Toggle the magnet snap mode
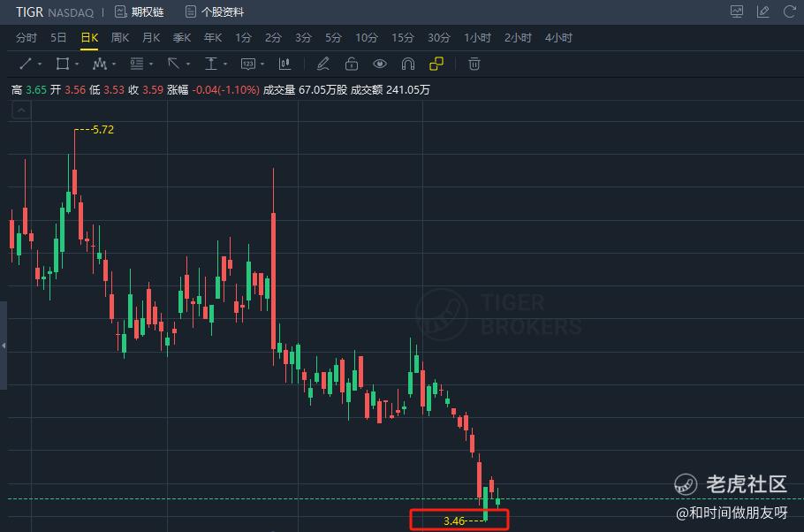The image size is (804, 532). click(x=408, y=65)
